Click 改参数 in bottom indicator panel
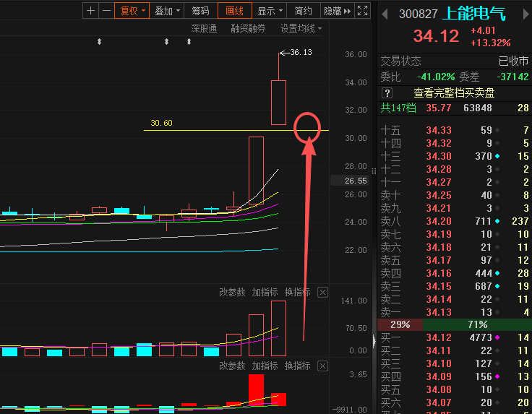Image resolution: width=532 pixels, height=414 pixels. pyautogui.click(x=232, y=366)
